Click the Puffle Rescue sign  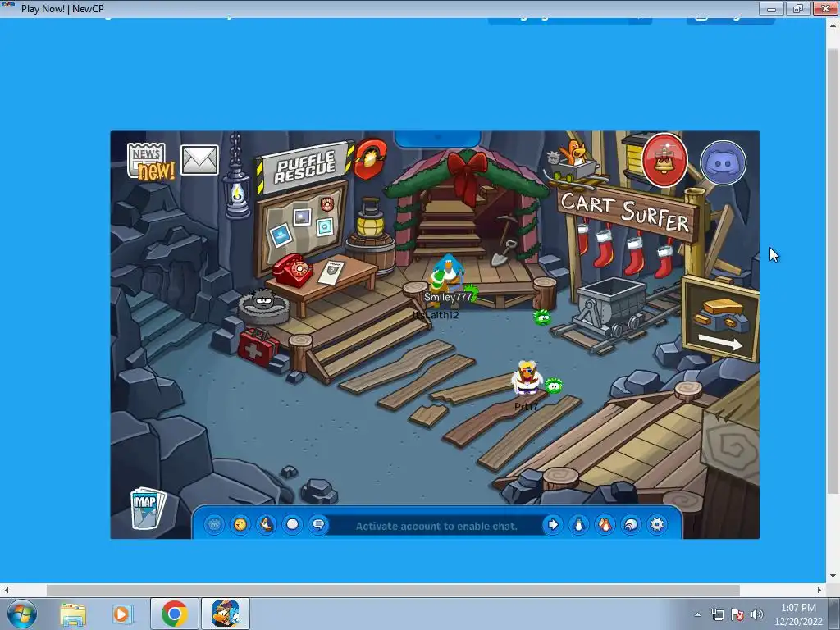click(x=305, y=167)
